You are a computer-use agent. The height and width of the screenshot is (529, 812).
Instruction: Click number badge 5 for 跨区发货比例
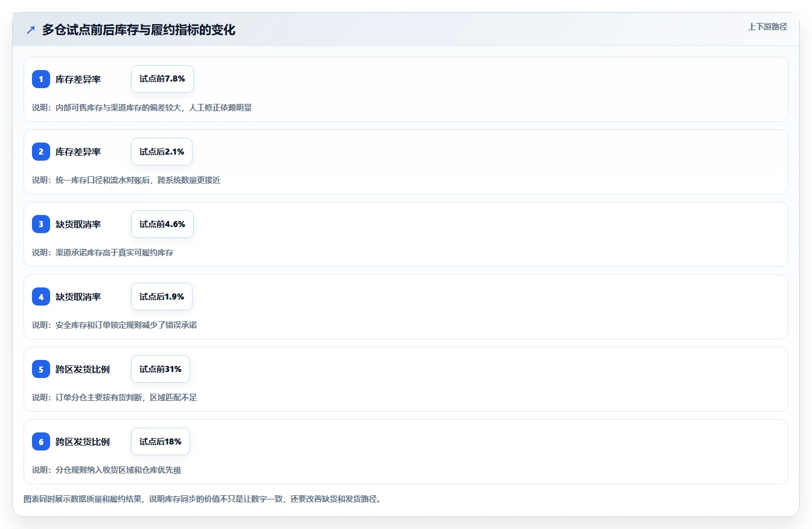[x=41, y=369]
